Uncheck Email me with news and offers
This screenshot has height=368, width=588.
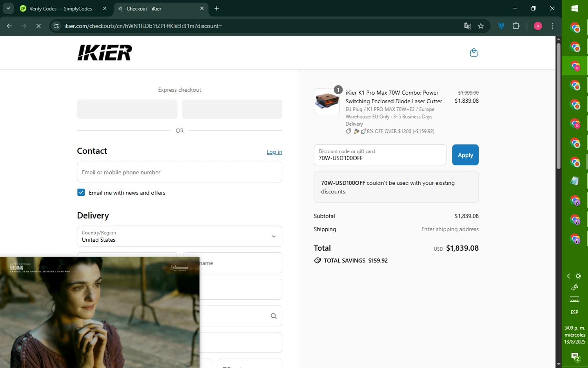pos(81,192)
